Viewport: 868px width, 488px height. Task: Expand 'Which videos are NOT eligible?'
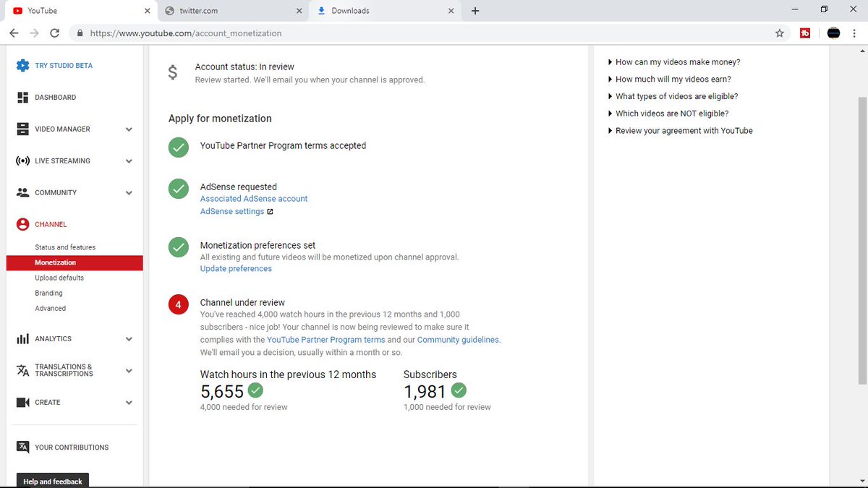(x=668, y=114)
